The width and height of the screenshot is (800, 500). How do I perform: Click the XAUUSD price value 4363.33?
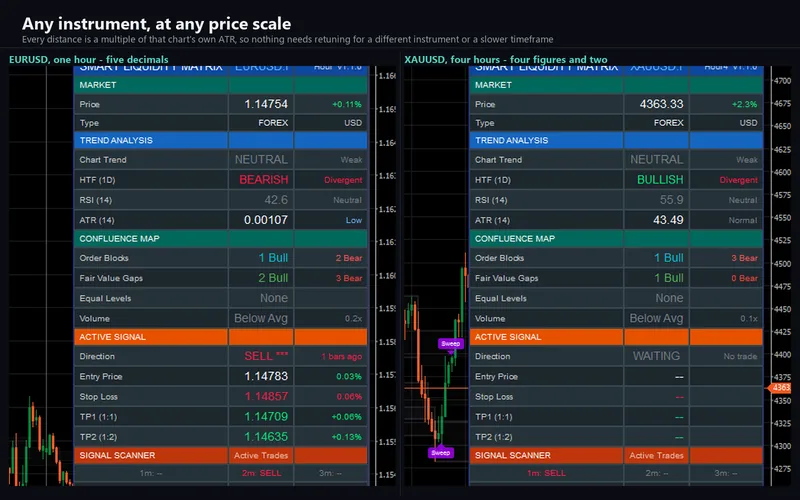pos(661,104)
